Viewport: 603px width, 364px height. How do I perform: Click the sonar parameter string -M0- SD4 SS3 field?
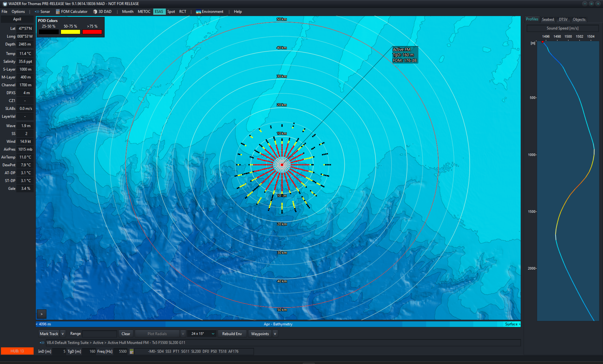pos(194,352)
